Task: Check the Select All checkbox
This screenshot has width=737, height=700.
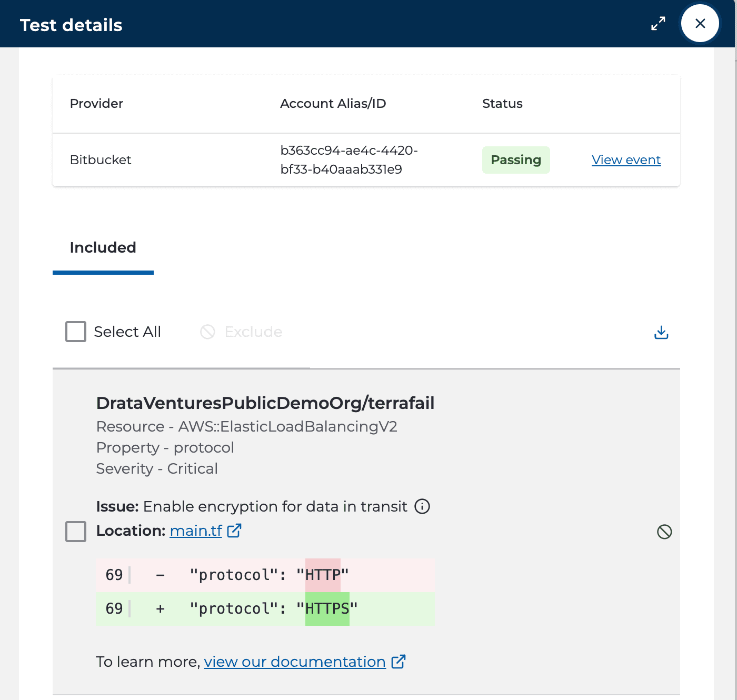Action: (76, 332)
